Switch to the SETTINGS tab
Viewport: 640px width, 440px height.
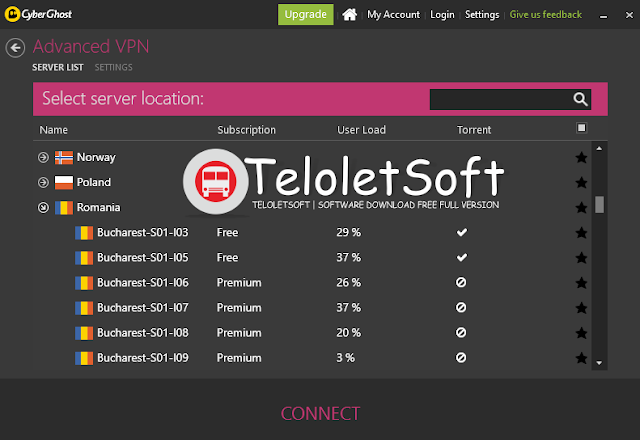113,67
